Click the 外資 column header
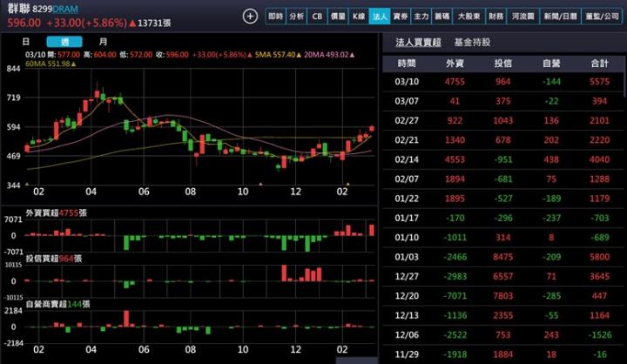 [455, 64]
